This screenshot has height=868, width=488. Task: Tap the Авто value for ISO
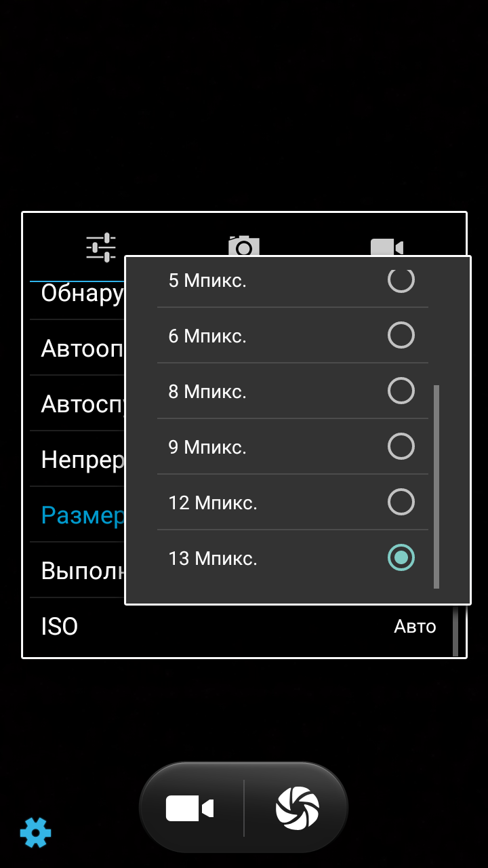tap(415, 627)
